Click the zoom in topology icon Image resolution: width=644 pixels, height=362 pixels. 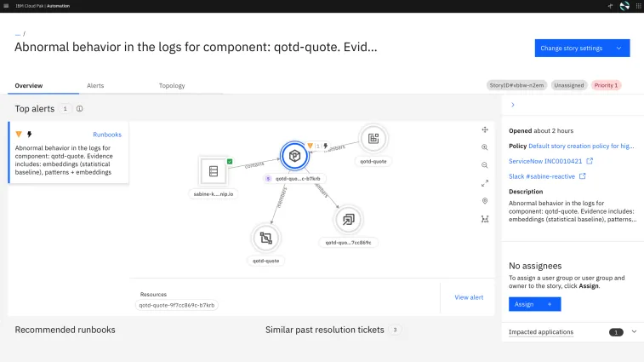point(485,147)
